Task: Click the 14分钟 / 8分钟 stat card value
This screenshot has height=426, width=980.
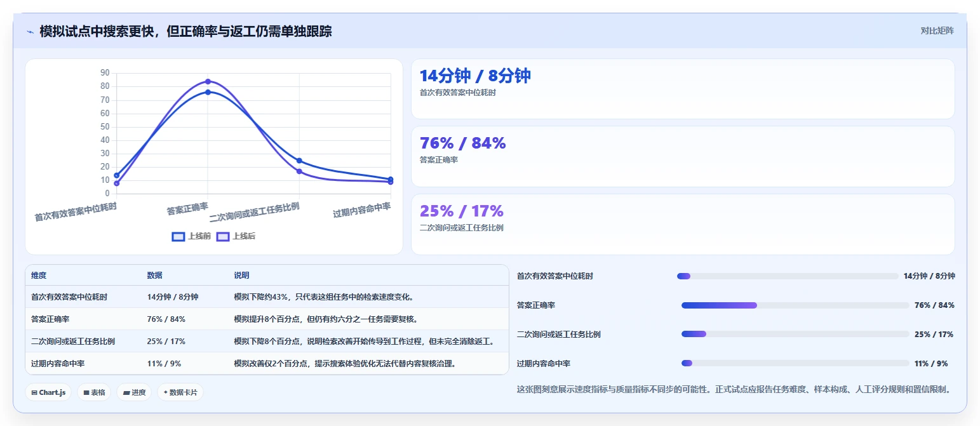Action: tap(475, 76)
